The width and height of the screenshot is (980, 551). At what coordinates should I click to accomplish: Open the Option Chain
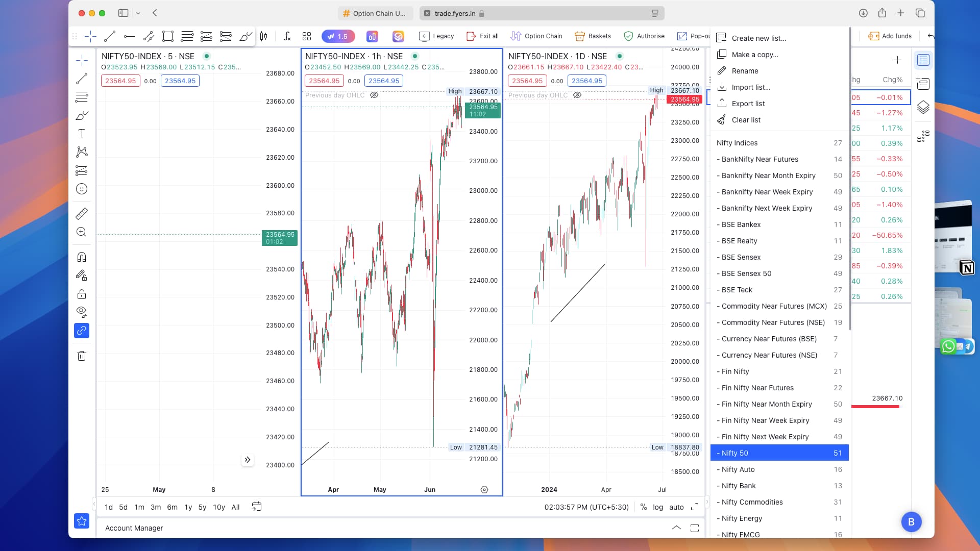(536, 36)
